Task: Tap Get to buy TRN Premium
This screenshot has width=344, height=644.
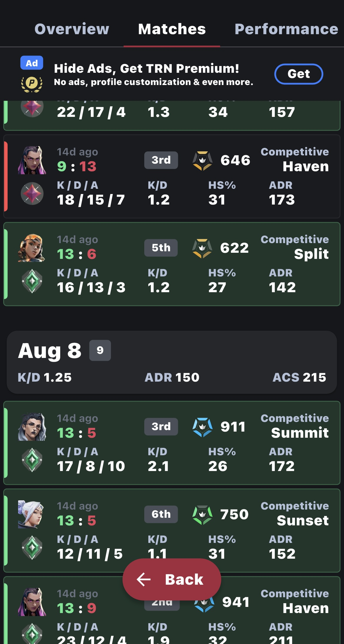Action: (299, 74)
